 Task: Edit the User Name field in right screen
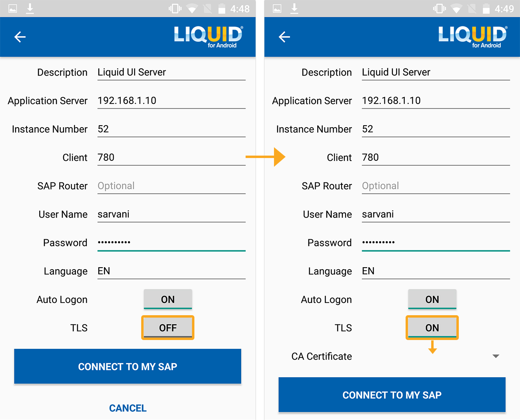tap(436, 214)
